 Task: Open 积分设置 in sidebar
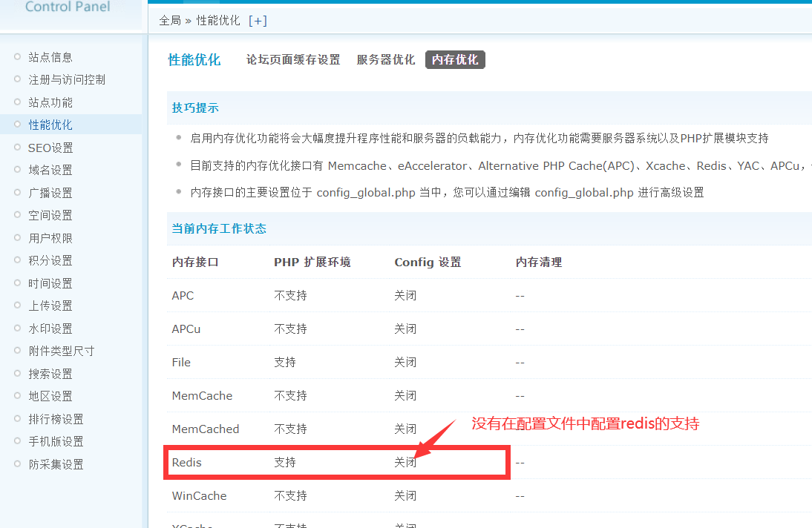[50, 260]
